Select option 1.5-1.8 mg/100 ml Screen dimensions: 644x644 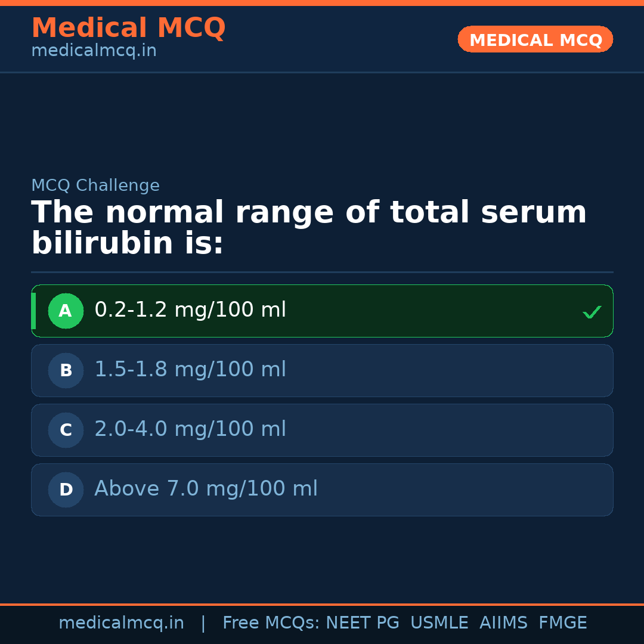click(190, 370)
